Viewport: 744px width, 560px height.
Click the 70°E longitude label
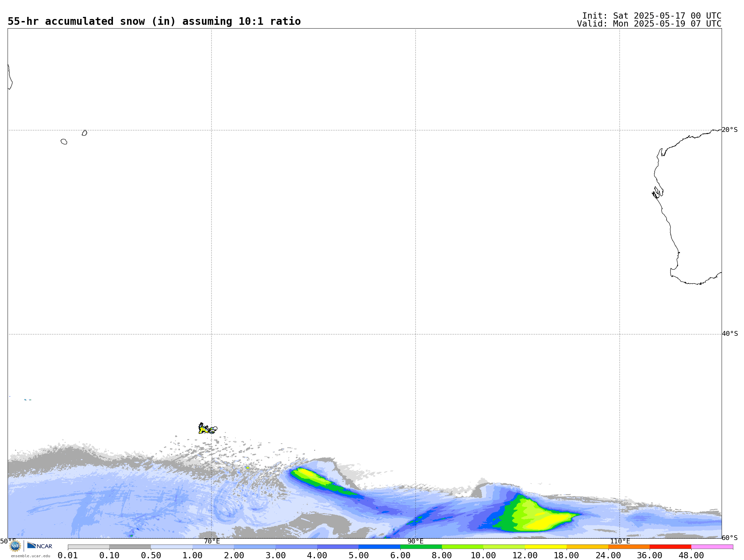[x=212, y=541]
